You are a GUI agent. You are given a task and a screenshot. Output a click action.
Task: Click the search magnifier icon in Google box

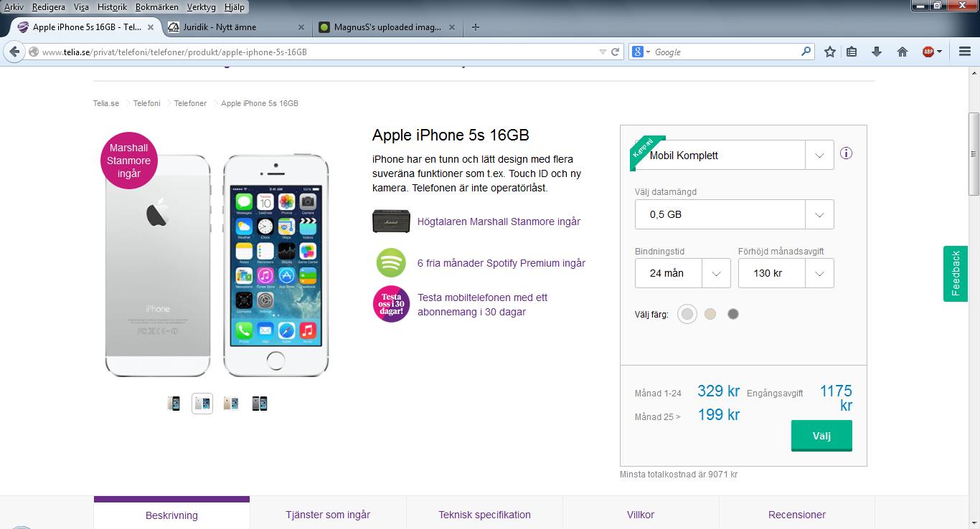pyautogui.click(x=806, y=52)
